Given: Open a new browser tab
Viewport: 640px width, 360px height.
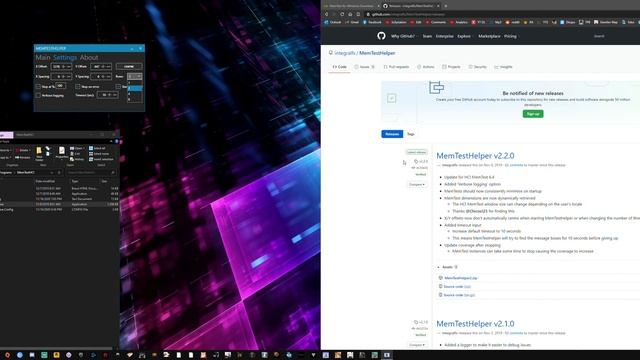Looking at the screenshot, I should pyautogui.click(x=446, y=6).
